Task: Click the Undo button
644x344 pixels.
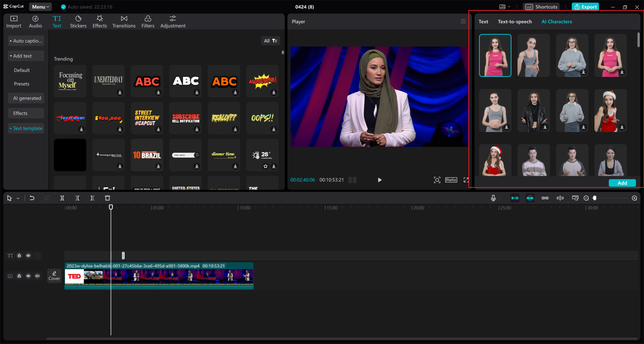Action: (x=32, y=198)
